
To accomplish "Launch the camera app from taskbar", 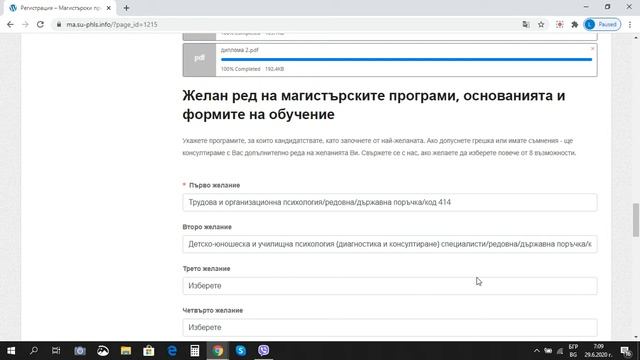I will 80,351.
